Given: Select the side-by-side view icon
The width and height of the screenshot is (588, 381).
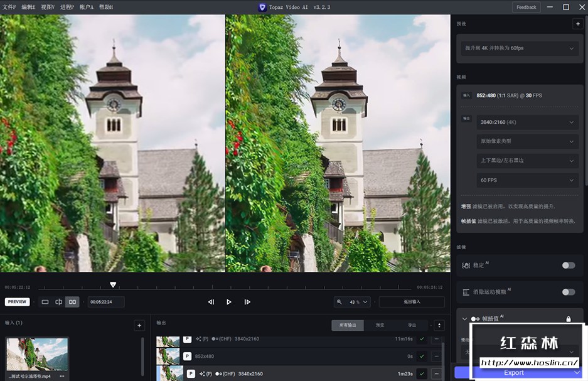Looking at the screenshot, I should 73,302.
